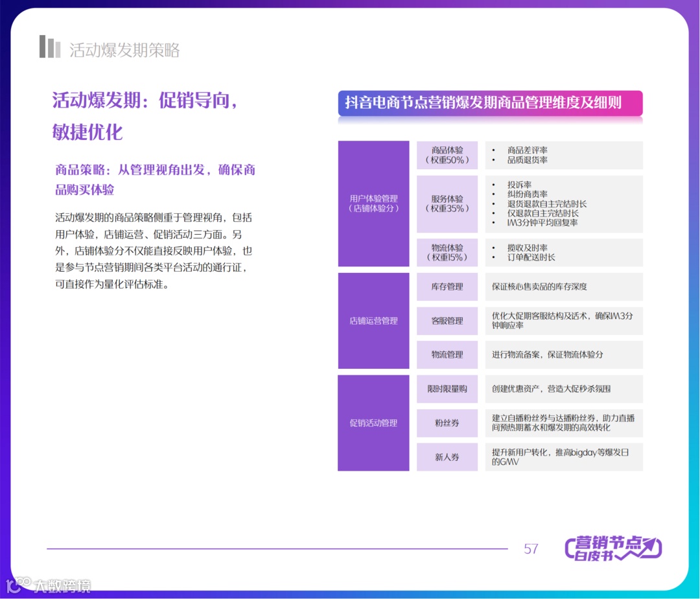Click text 保证核心售卖品的库存深度
This screenshot has width=700, height=599.
tap(539, 287)
